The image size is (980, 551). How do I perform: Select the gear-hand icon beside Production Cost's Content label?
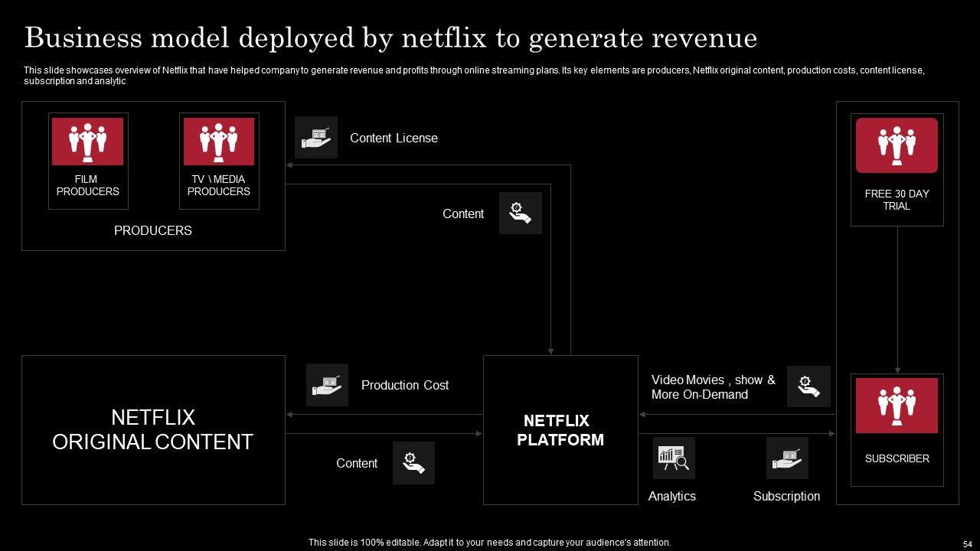point(413,463)
